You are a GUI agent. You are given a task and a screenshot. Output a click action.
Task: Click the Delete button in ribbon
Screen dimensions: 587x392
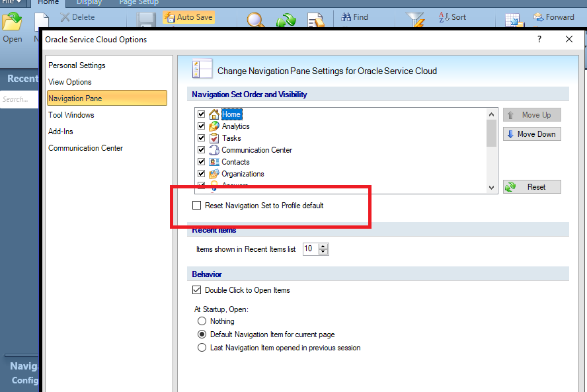point(77,17)
